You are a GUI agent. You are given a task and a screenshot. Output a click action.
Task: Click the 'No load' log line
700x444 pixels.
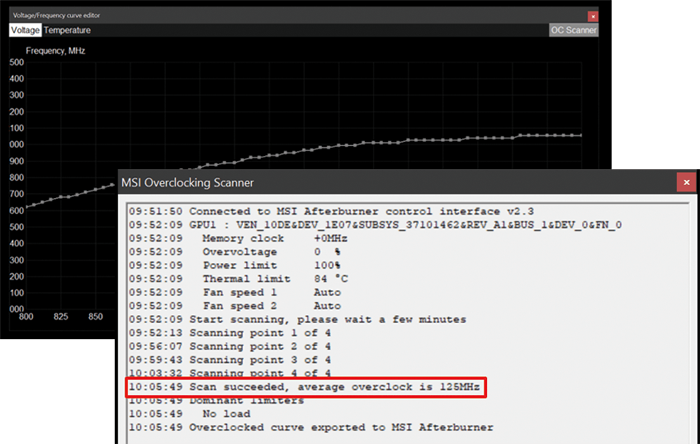[x=190, y=414]
